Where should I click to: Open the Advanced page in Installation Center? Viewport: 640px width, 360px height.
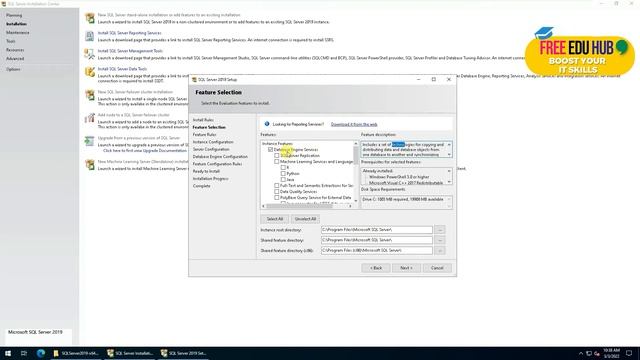point(15,59)
